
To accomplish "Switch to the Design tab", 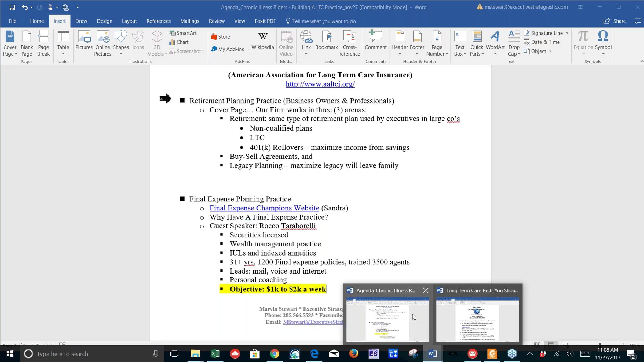I will [x=104, y=21].
